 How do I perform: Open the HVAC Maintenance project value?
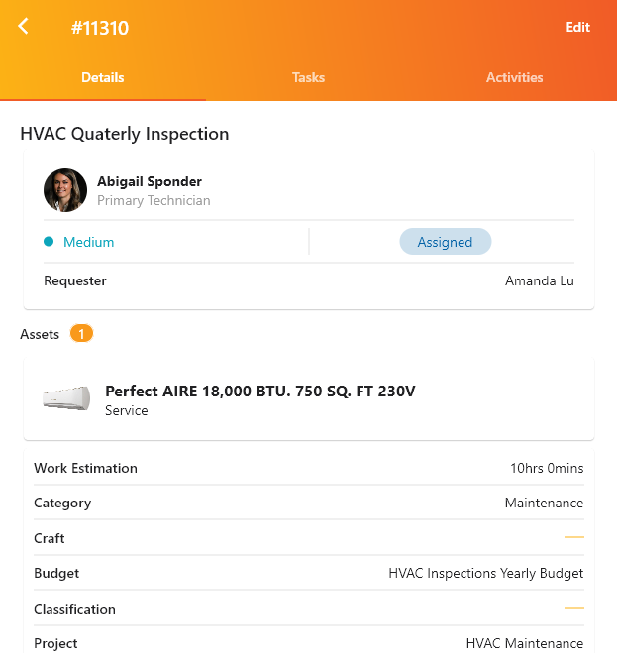524,643
